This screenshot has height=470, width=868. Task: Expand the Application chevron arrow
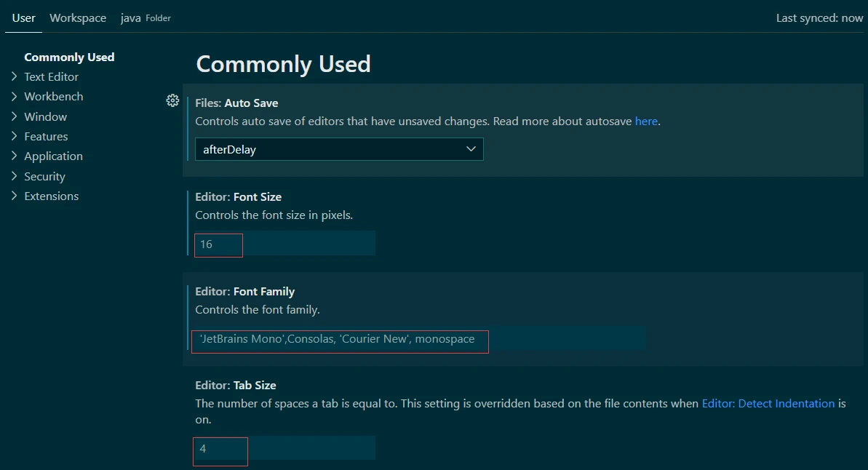(14, 156)
